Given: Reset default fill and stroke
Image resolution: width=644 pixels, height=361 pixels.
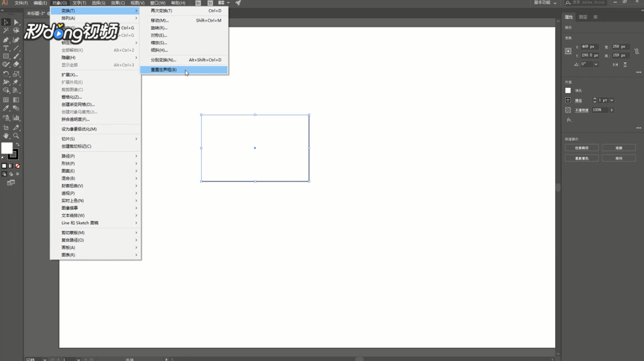Looking at the screenshot, I should tap(3, 158).
